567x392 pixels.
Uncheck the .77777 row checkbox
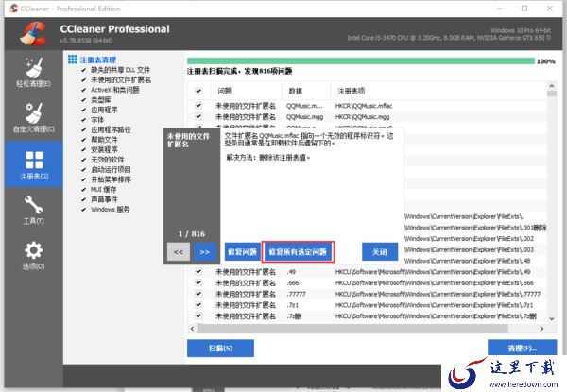(x=198, y=294)
